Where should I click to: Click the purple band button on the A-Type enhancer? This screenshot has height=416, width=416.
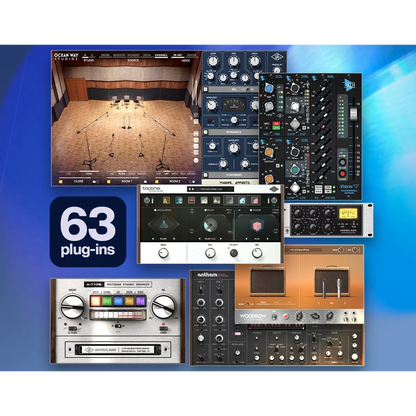coord(140,301)
